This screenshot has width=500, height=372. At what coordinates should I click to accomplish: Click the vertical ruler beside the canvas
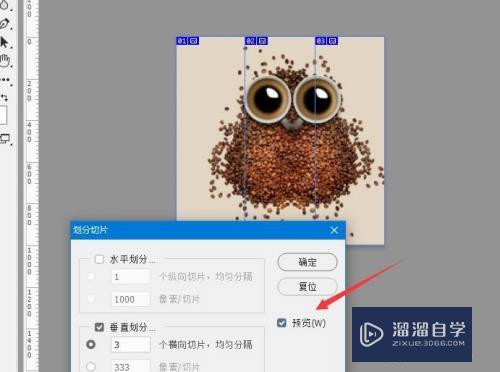click(32, 186)
